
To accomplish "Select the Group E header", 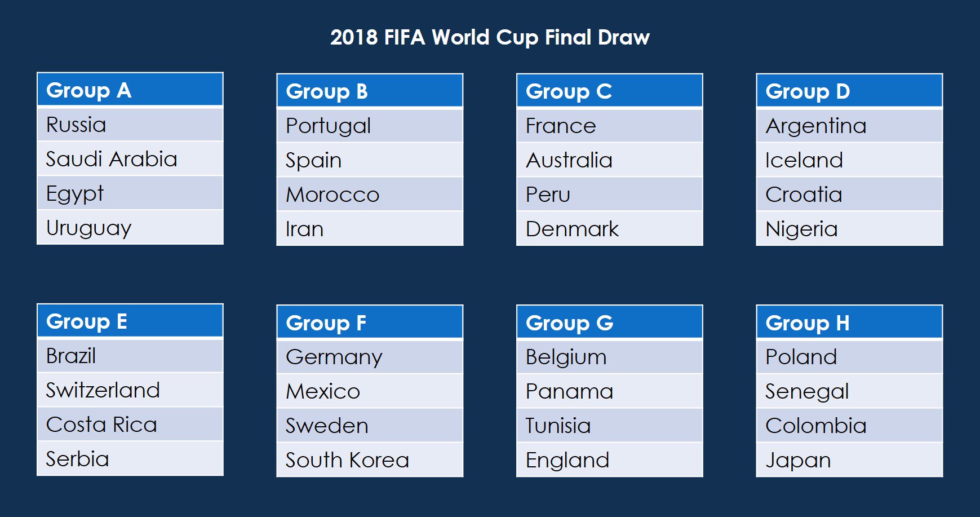I will pyautogui.click(x=130, y=321).
